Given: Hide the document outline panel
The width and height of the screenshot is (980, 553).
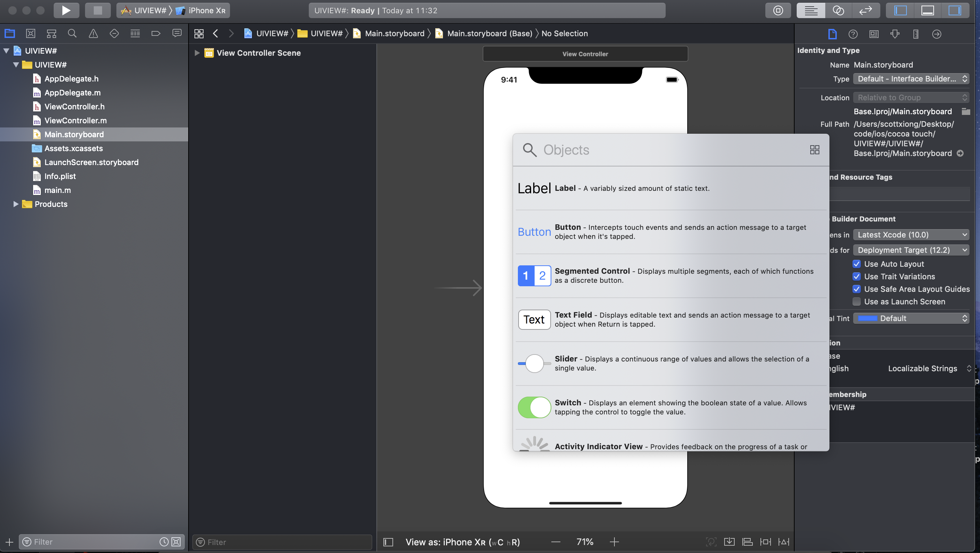Looking at the screenshot, I should tap(388, 542).
